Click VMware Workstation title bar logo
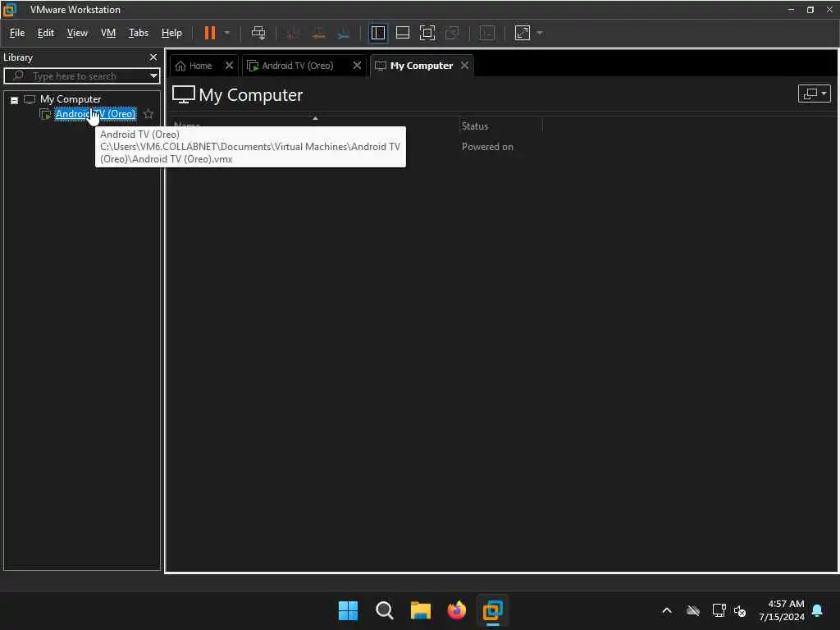 tap(10, 10)
